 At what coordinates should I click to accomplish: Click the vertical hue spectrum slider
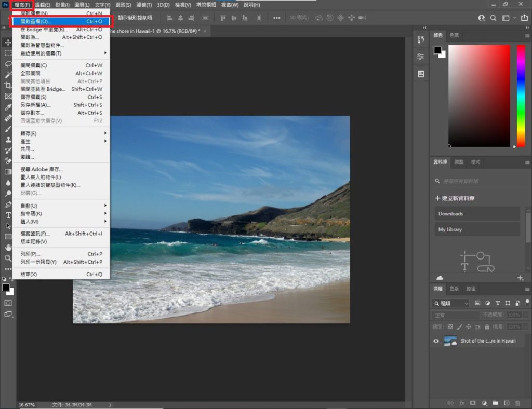(521, 96)
